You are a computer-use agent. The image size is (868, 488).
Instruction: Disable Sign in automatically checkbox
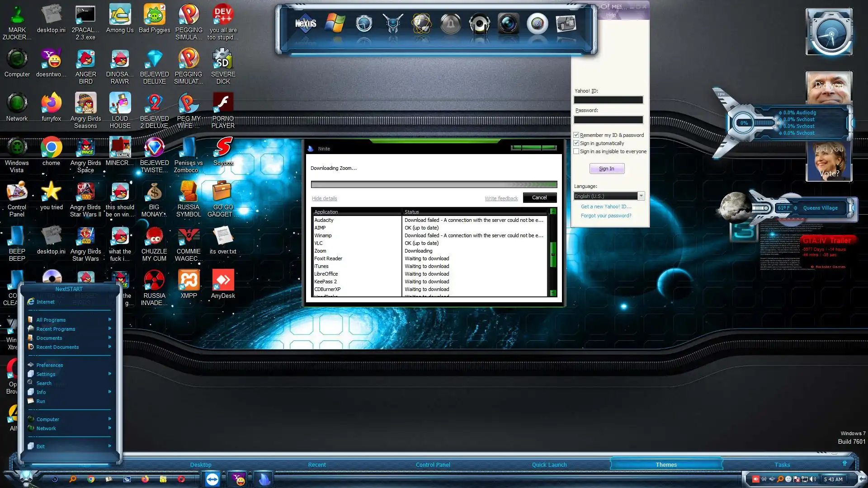pos(576,143)
